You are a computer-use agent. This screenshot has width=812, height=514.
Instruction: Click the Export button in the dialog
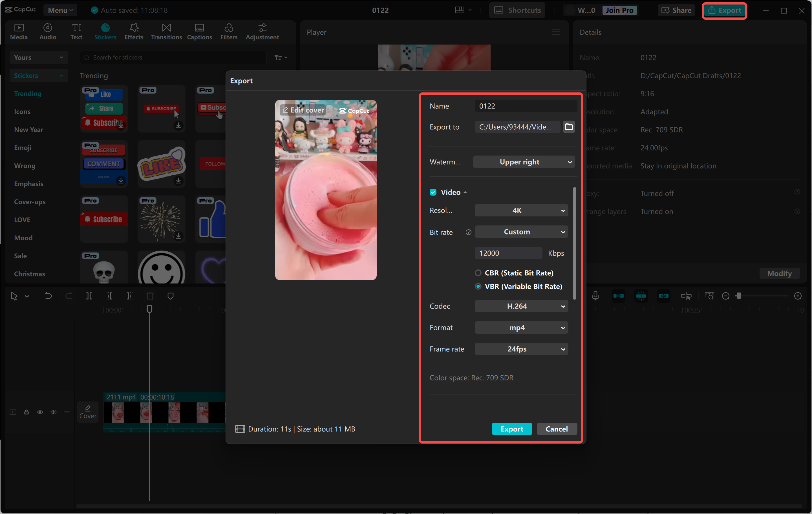511,429
